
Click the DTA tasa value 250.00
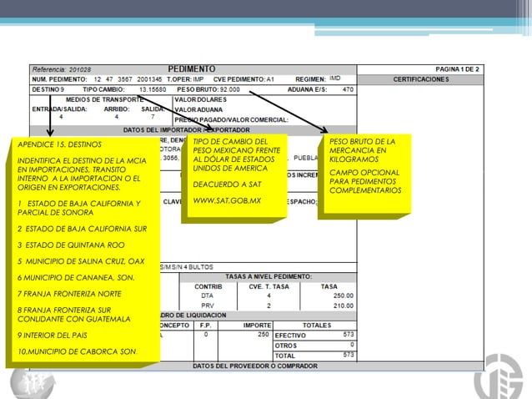[x=343, y=295]
